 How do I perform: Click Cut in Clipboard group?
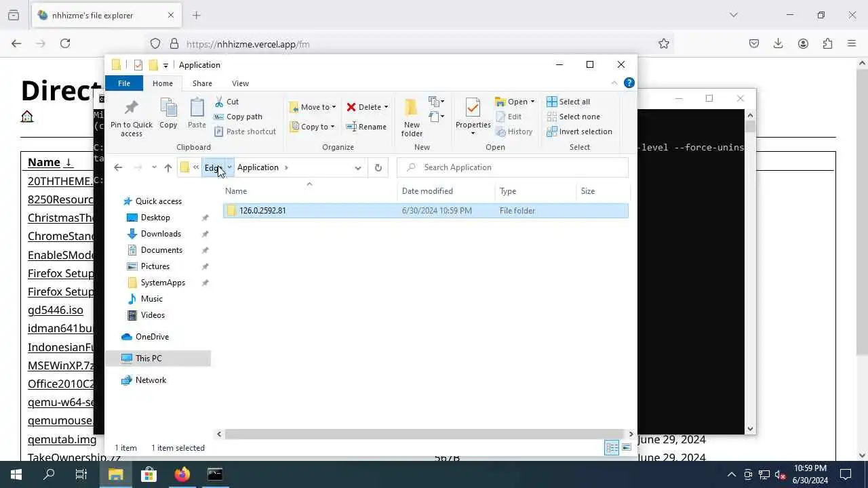(226, 102)
